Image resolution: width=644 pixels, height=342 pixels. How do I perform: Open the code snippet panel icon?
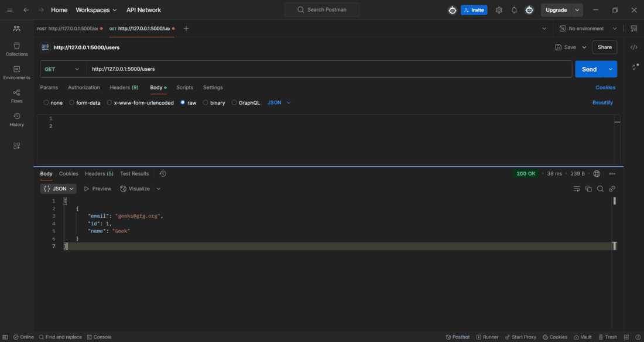click(634, 47)
